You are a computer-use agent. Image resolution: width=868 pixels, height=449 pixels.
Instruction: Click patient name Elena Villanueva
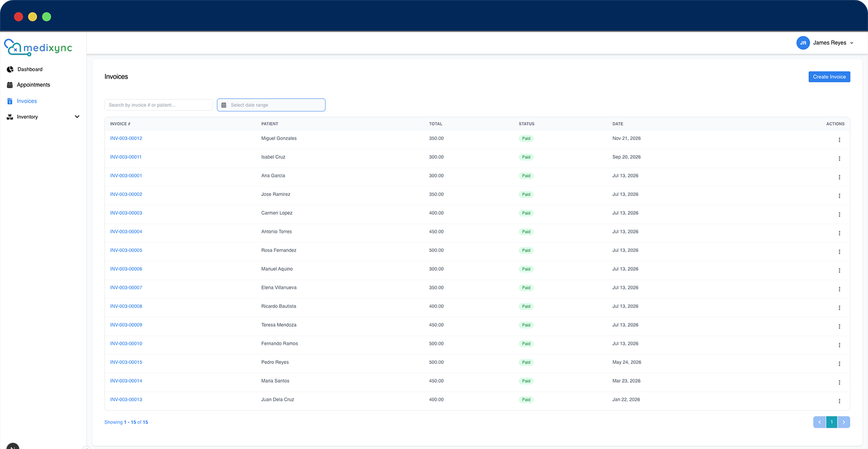point(279,288)
